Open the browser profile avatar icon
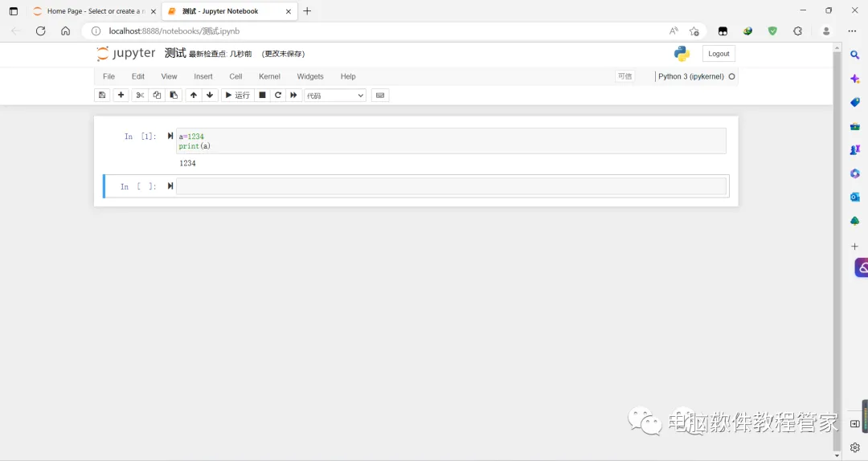The height and width of the screenshot is (461, 868). click(x=826, y=31)
